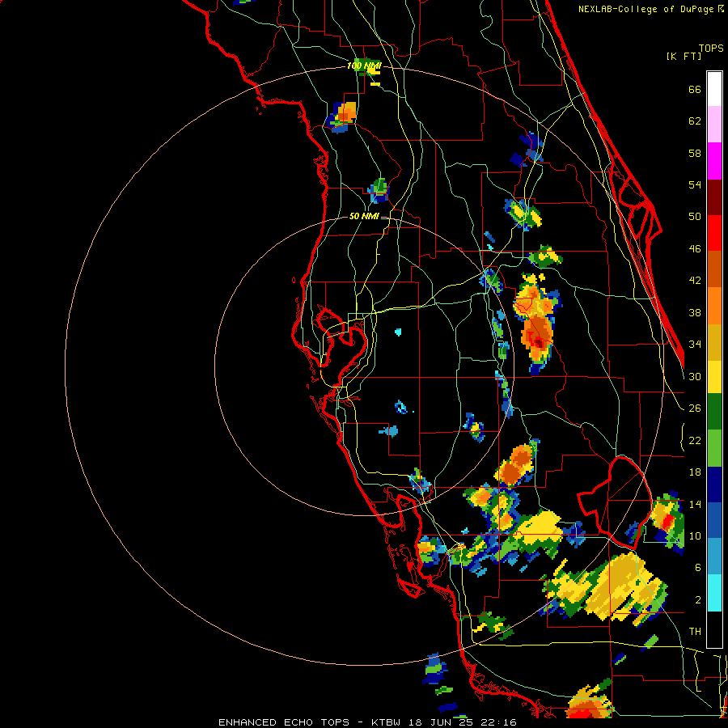Select the medium blue legend swatch
728x728 pixels.
(x=714, y=520)
